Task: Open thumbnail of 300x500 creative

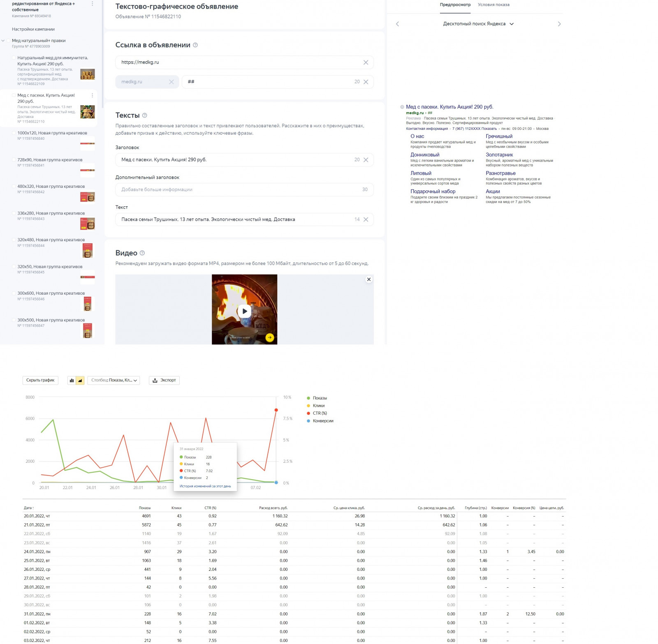Action: click(88, 331)
